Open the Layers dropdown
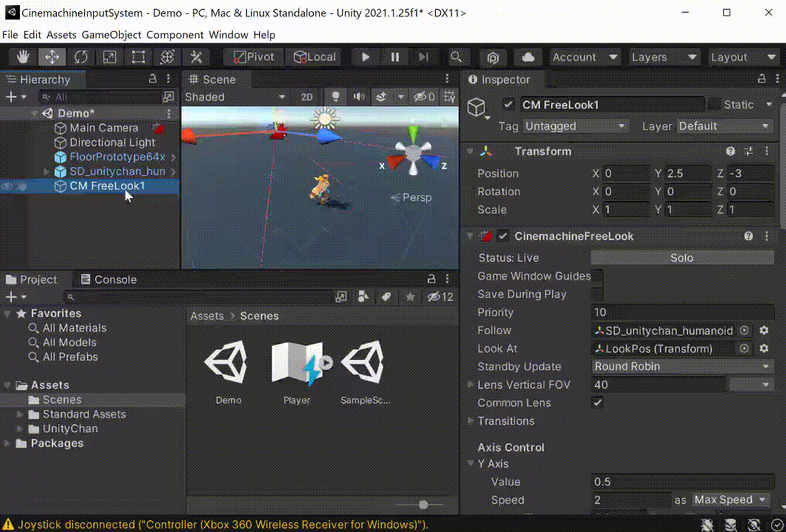Image resolution: width=786 pixels, height=532 pixels. click(x=663, y=57)
